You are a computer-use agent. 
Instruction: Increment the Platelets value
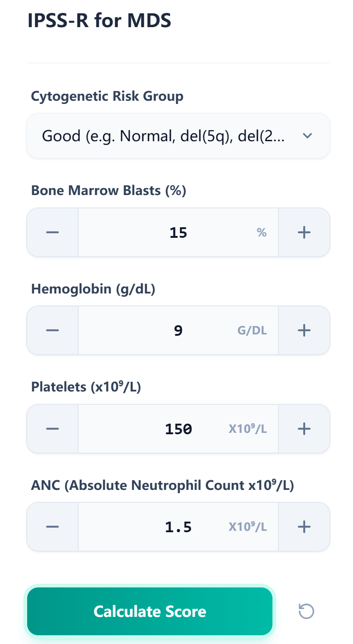point(304,428)
